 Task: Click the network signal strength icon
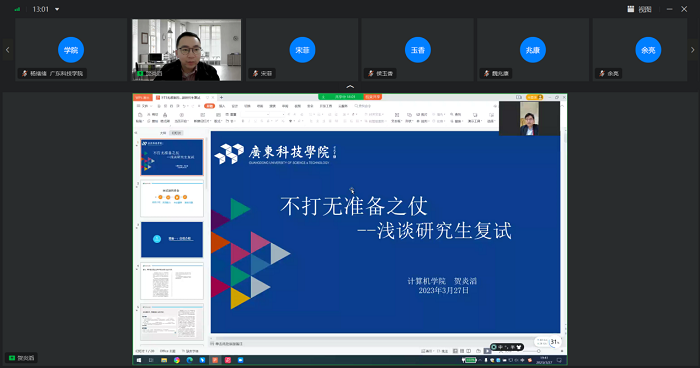(17, 9)
